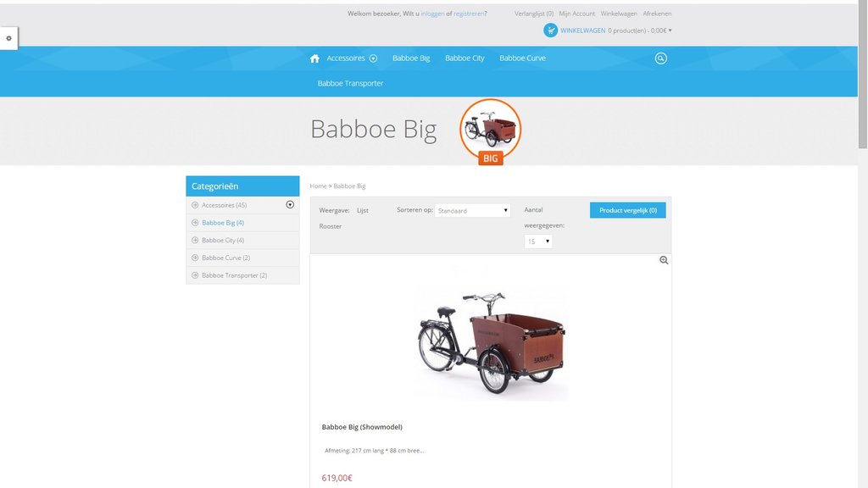Open Babboe Big cargo bike product thumbnail
Viewport: 868px width, 488px height.
[492, 343]
